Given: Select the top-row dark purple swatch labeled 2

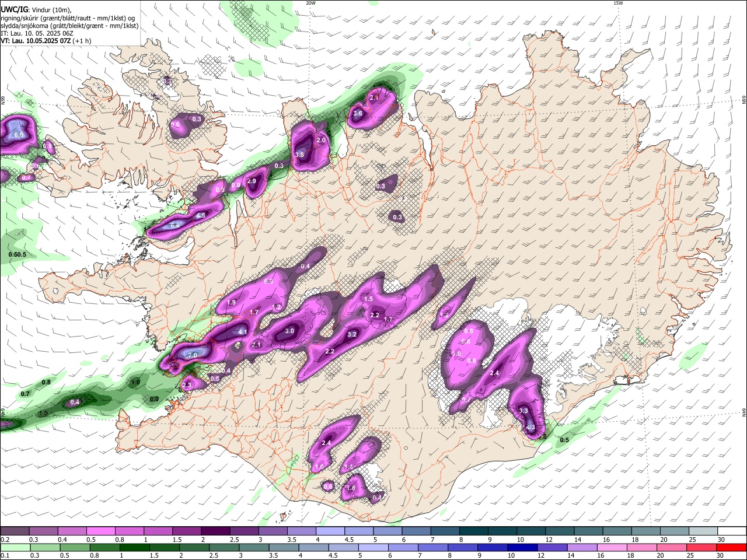Looking at the screenshot, I should click(x=215, y=531).
